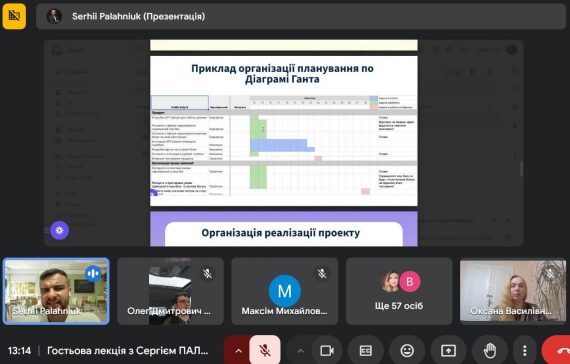570x364 pixels.
Task: Open the purple gear widget
Action: point(59,230)
